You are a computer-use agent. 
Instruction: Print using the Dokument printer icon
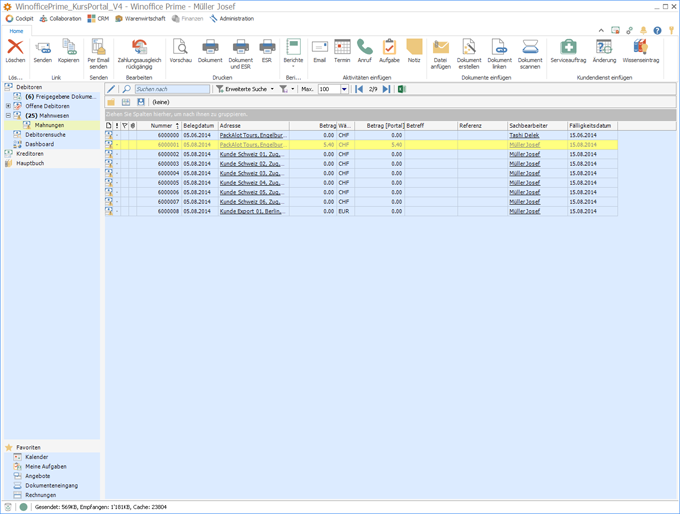(210, 47)
